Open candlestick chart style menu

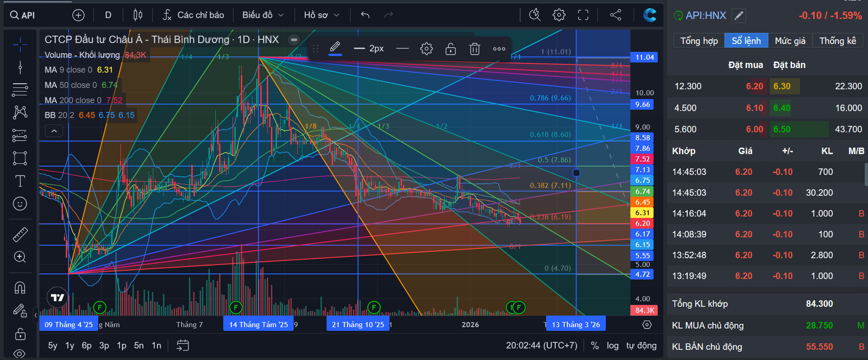coord(138,15)
